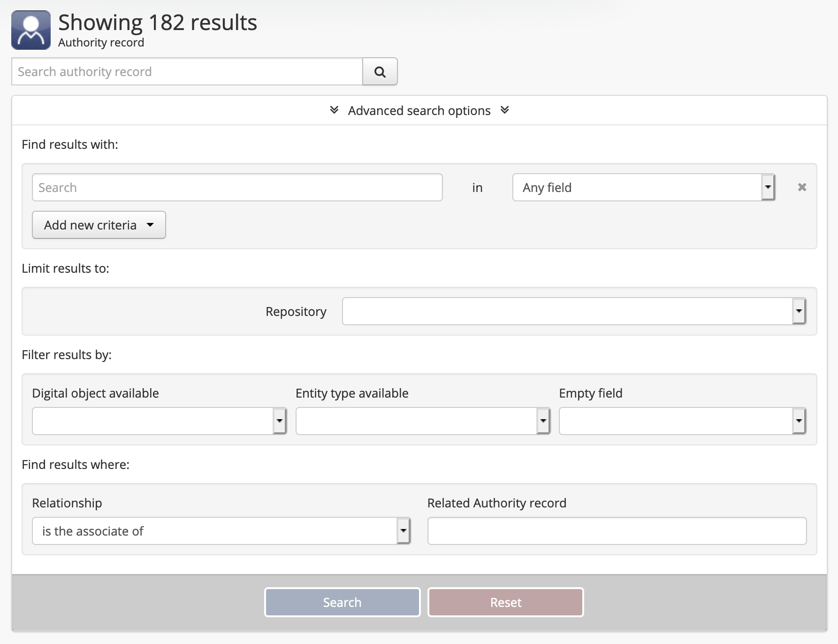Click the right double-chevron beside Advanced search options
The height and width of the screenshot is (644, 838).
point(504,110)
